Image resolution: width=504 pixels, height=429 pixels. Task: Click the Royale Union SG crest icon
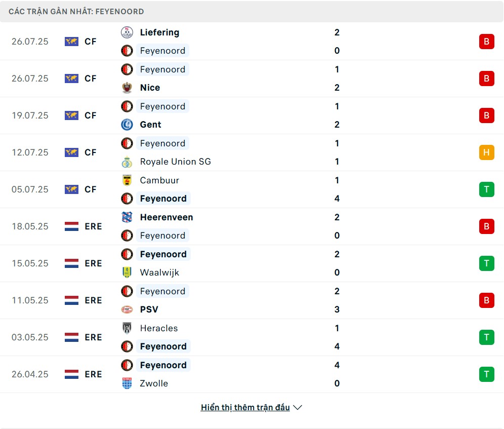(127, 162)
